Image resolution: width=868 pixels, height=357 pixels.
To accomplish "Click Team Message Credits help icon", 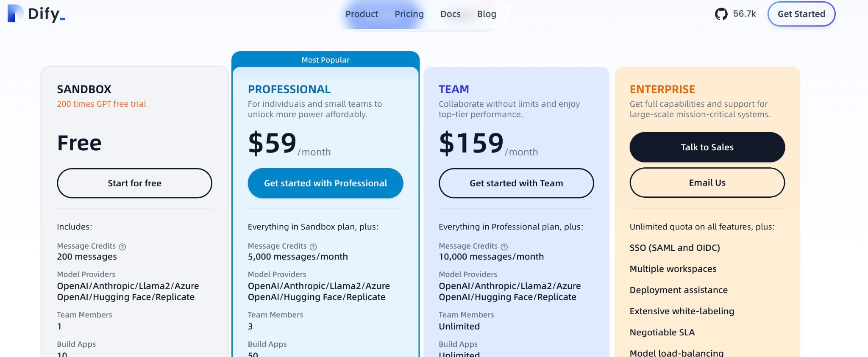I will click(504, 247).
